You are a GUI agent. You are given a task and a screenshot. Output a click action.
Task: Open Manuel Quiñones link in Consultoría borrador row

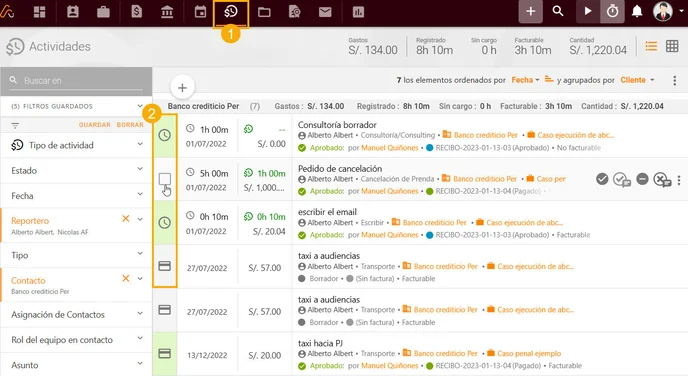pyautogui.click(x=390, y=148)
